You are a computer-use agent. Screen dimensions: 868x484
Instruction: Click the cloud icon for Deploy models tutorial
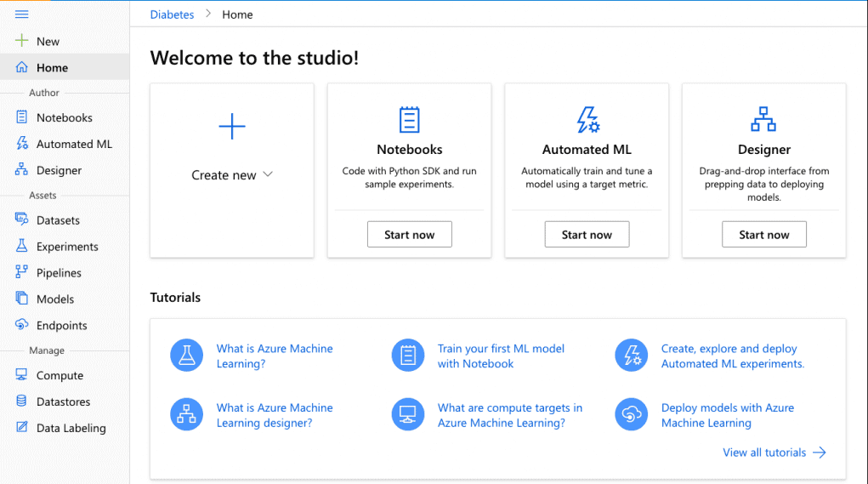631,415
